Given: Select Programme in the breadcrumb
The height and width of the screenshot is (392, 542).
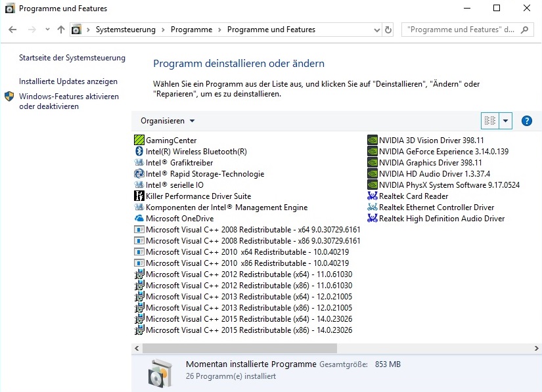Looking at the screenshot, I should 191,30.
